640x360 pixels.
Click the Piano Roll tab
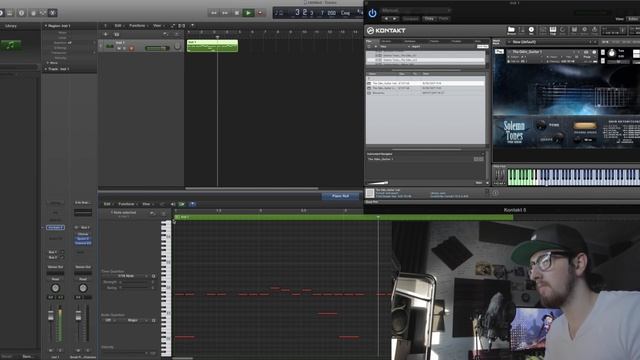click(340, 196)
